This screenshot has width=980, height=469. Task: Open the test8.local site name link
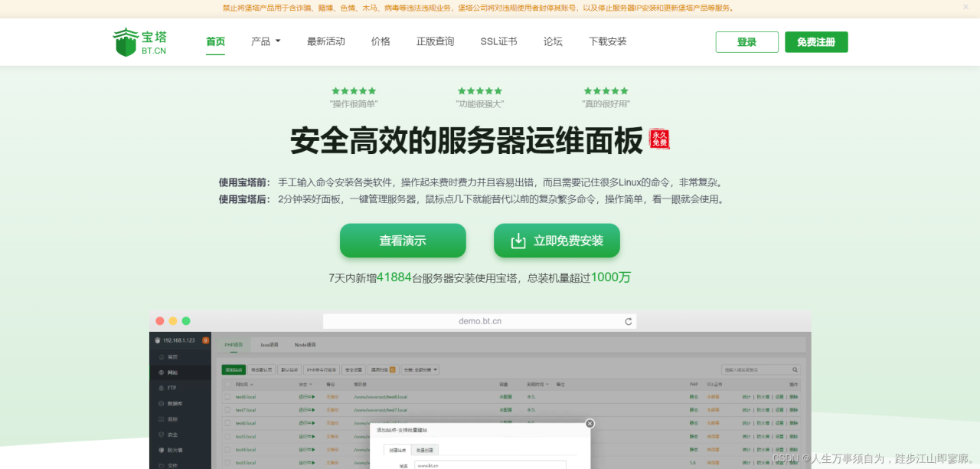[x=246, y=397]
